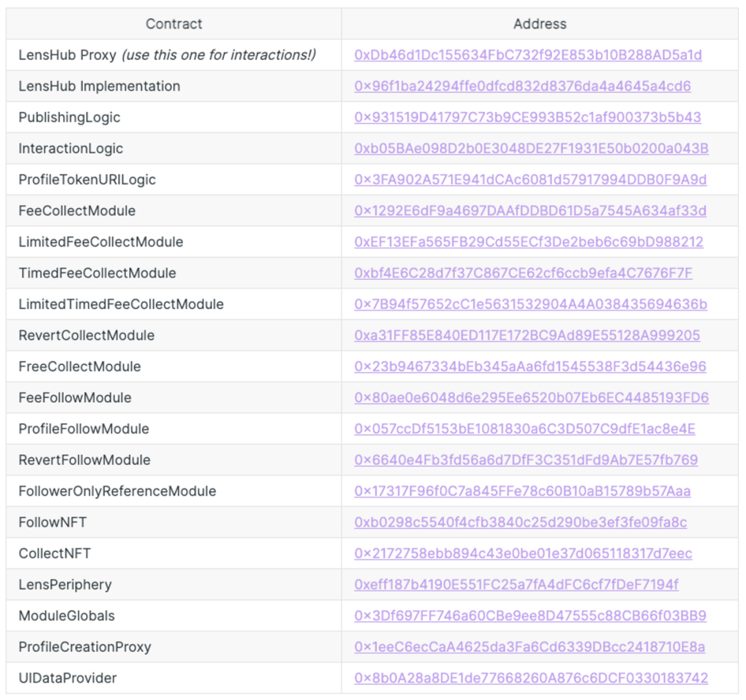Open the LensPeriphery address link
The width and height of the screenshot is (746, 700).
[516, 585]
